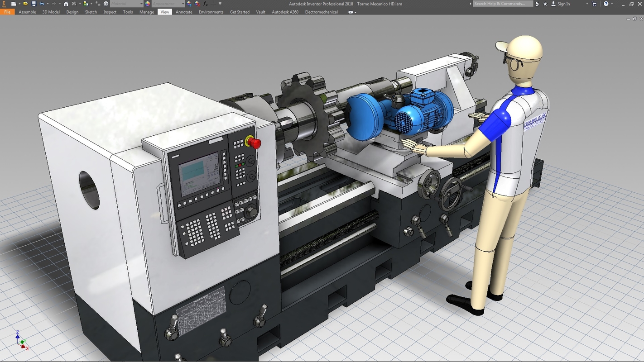Switch to the Annotate ribbon tab
644x362 pixels.
tap(184, 12)
